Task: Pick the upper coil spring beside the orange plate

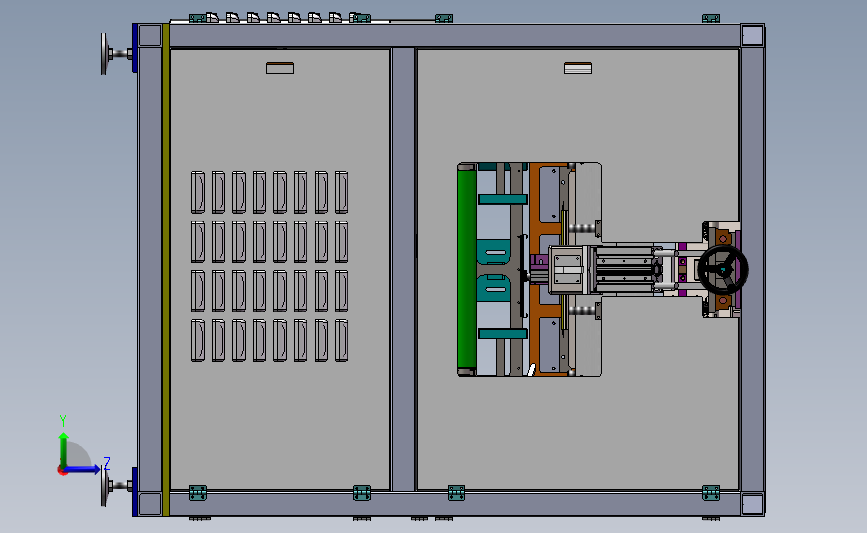Action: point(582,227)
